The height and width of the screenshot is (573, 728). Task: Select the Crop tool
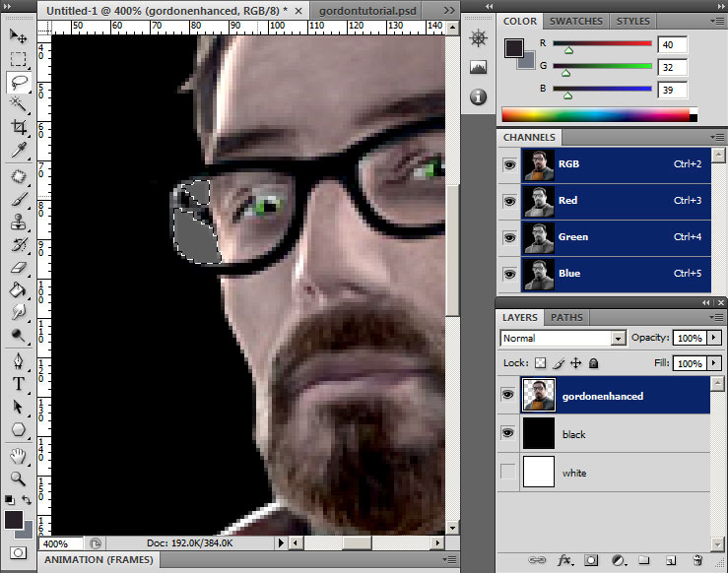(18, 127)
